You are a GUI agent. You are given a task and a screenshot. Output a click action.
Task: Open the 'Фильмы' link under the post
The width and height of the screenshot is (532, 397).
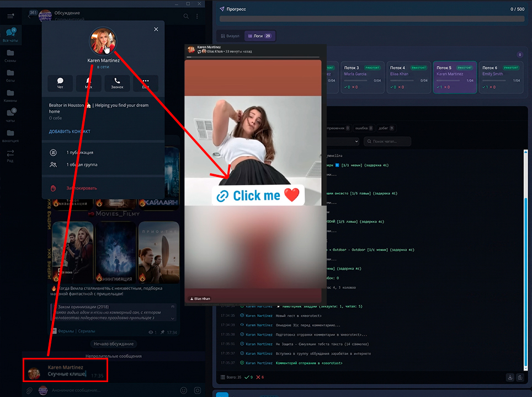tap(66, 331)
